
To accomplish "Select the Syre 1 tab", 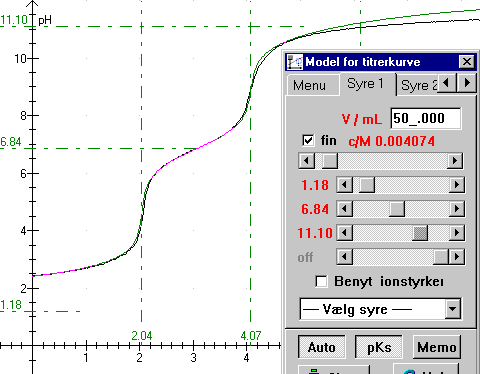I will (365, 84).
